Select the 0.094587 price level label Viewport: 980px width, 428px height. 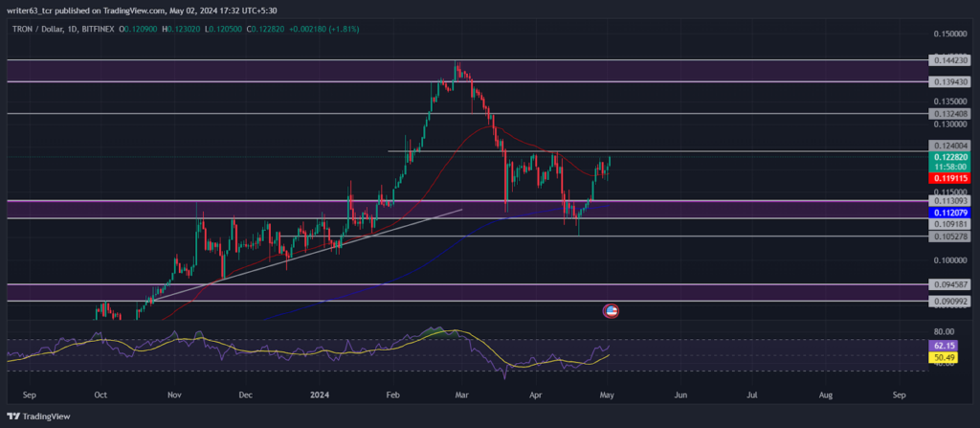point(948,284)
